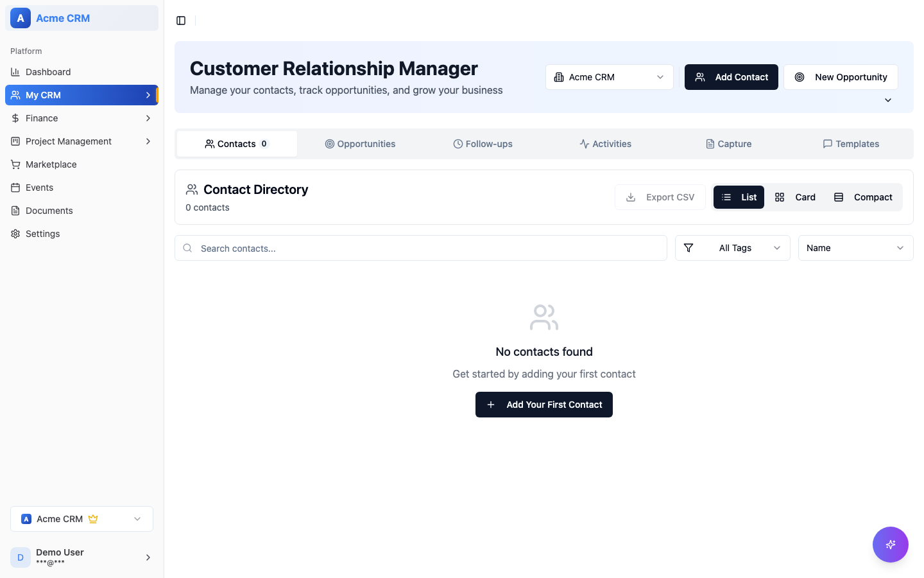Click the Settings gear icon
Viewport: 924px width, 578px height.
(x=15, y=234)
